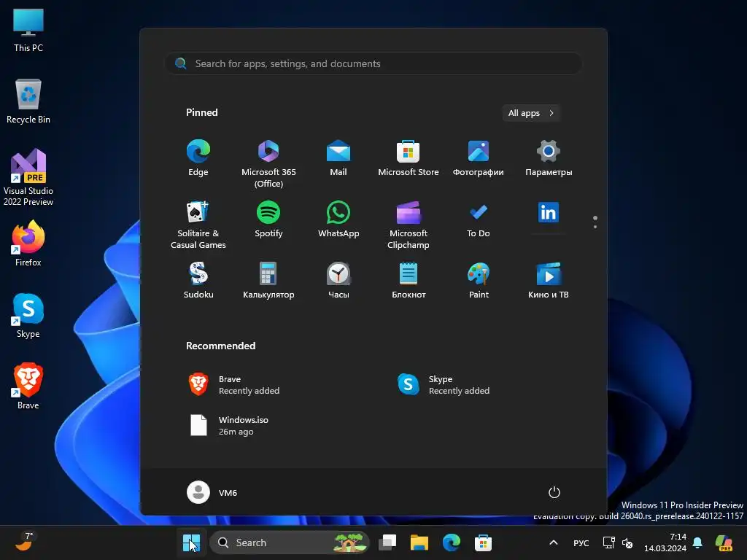The image size is (747, 560).
Task: Switch input language РУС
Action: click(x=581, y=542)
